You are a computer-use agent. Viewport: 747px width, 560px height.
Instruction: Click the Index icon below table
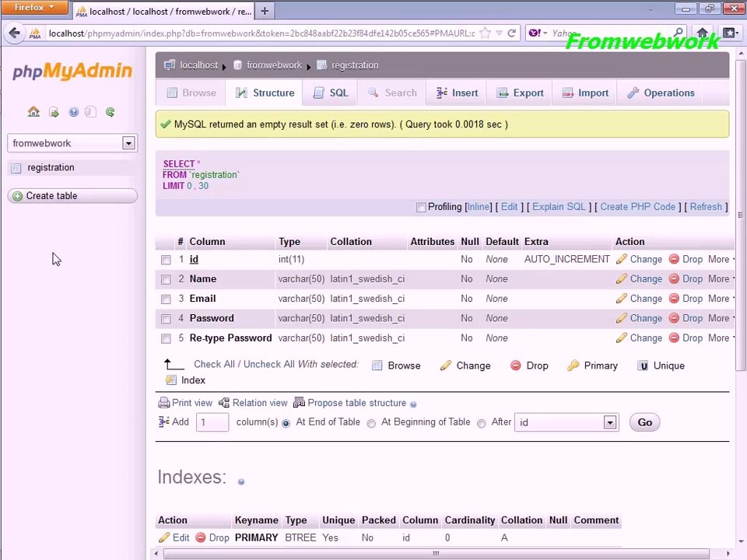(x=170, y=380)
